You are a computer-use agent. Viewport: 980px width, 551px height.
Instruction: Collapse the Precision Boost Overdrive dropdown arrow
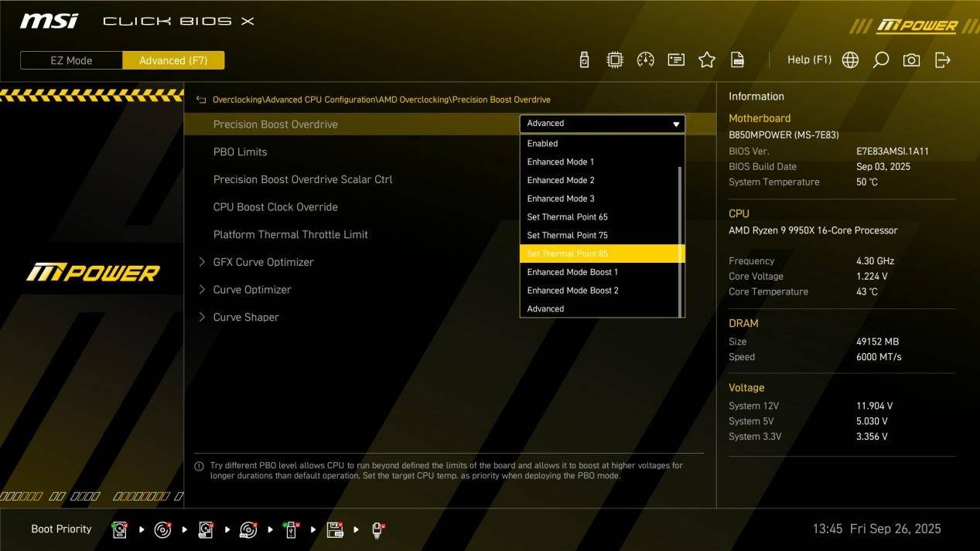[676, 124]
